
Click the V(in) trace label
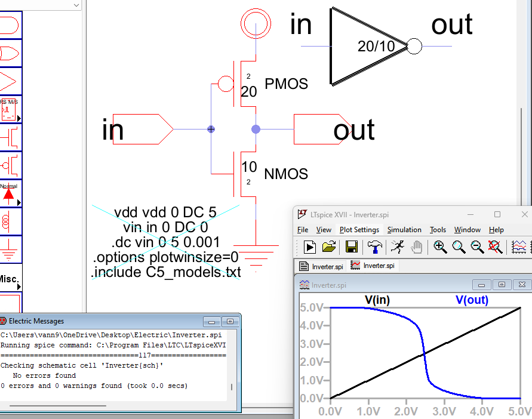pyautogui.click(x=377, y=300)
